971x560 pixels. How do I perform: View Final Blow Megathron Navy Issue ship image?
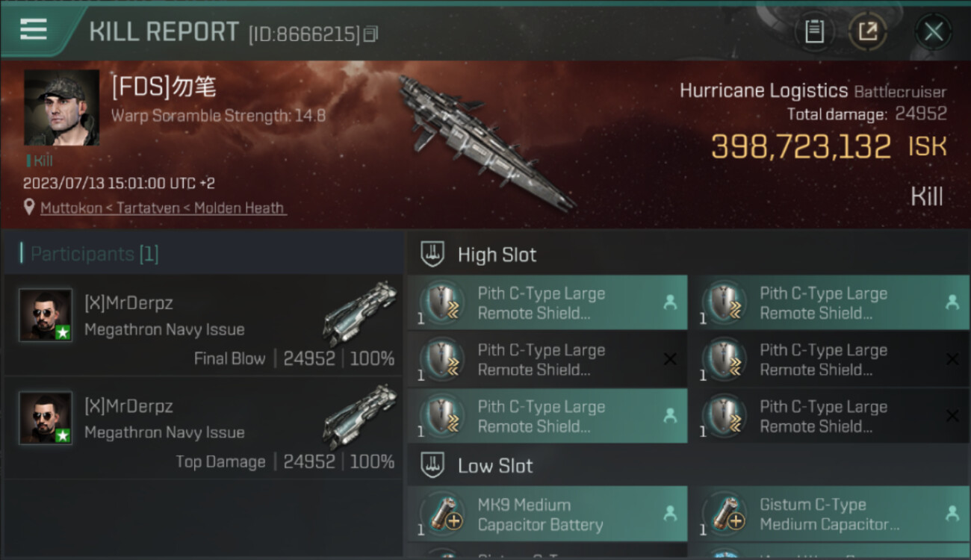pos(359,314)
